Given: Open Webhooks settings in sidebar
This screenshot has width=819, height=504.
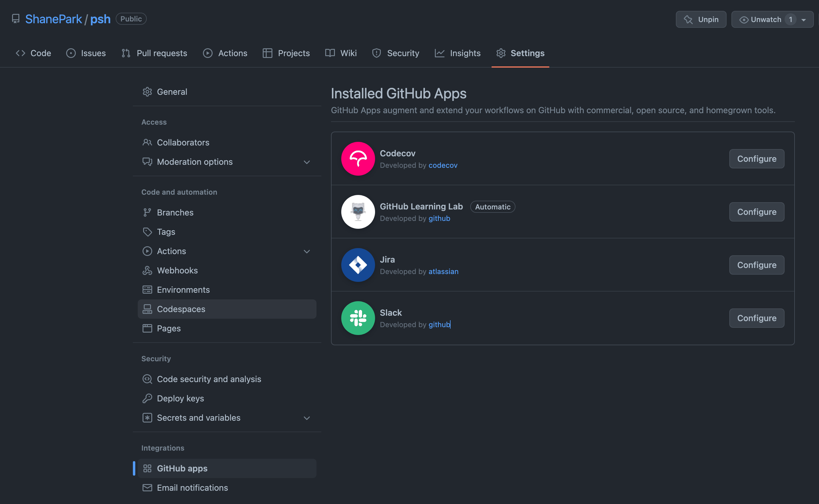Looking at the screenshot, I should coord(177,270).
